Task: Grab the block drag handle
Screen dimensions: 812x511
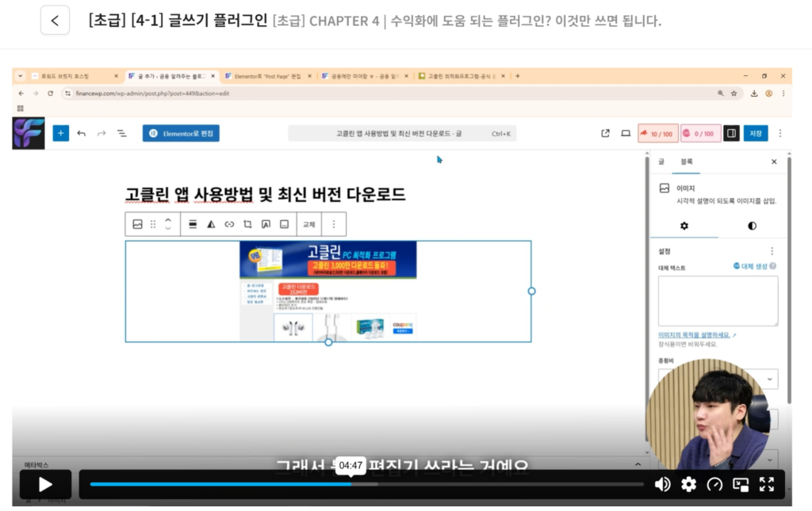Action: [153, 224]
